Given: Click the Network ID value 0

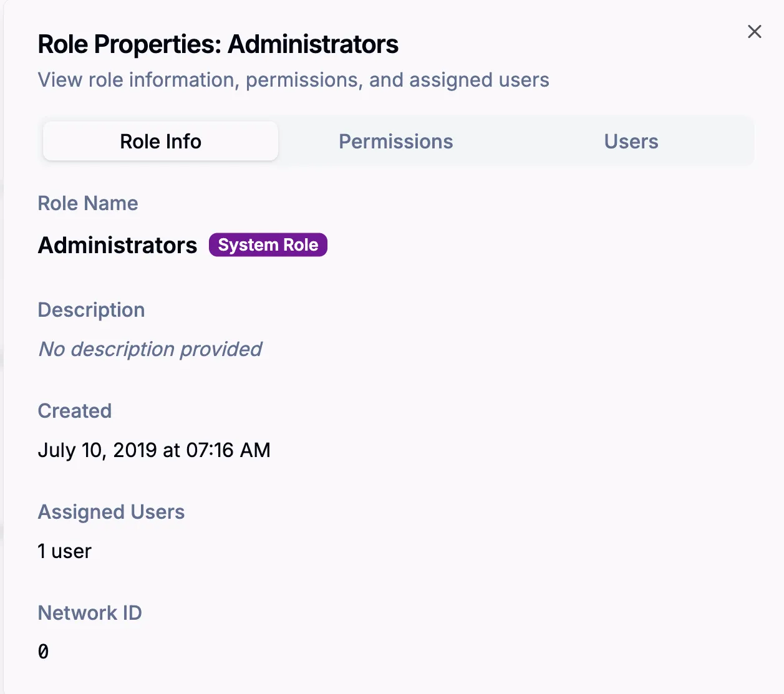Looking at the screenshot, I should pos(43,652).
